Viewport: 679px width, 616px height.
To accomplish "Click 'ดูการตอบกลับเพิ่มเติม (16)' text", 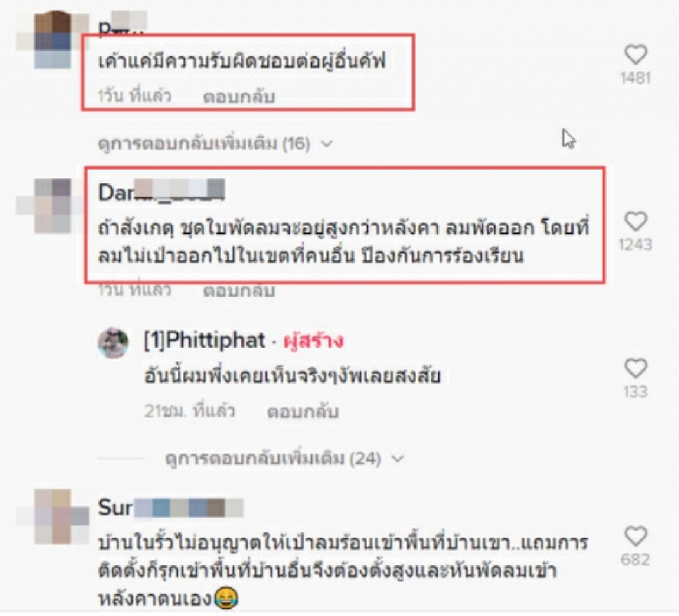I will [x=204, y=143].
